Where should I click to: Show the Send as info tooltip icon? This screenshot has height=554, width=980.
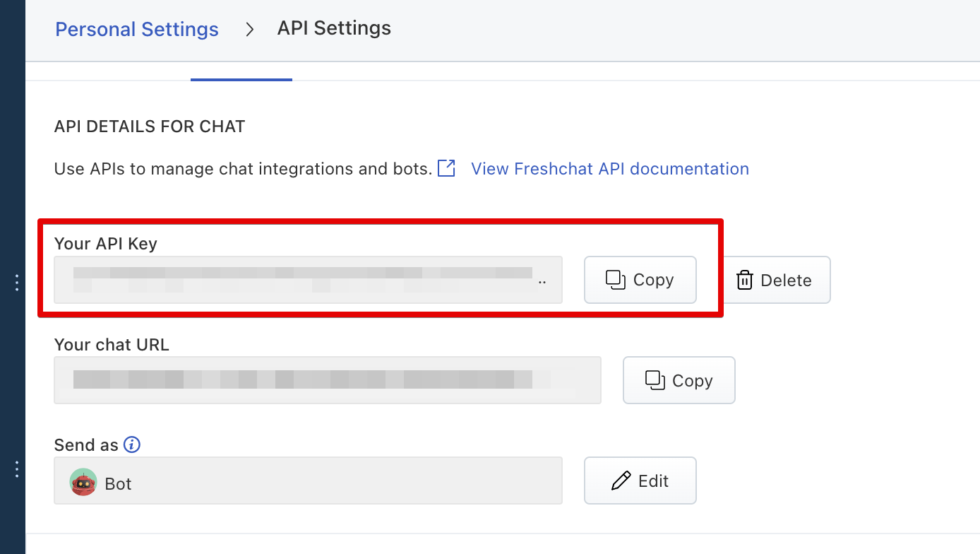tap(132, 444)
